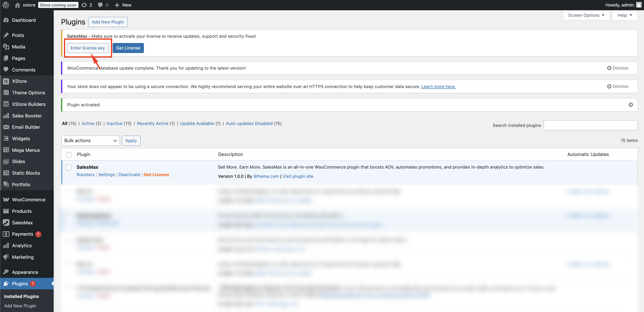Show Update Available plugins filter
The width and height of the screenshot is (644, 312).
coord(197,123)
